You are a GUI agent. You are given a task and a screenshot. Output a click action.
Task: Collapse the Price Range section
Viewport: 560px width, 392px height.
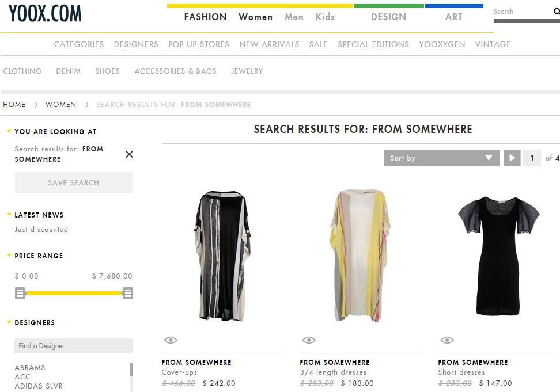coord(9,256)
